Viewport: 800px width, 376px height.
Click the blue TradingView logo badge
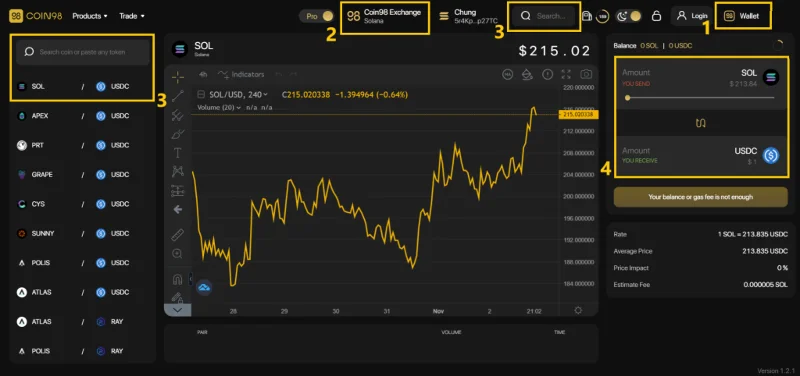(204, 287)
